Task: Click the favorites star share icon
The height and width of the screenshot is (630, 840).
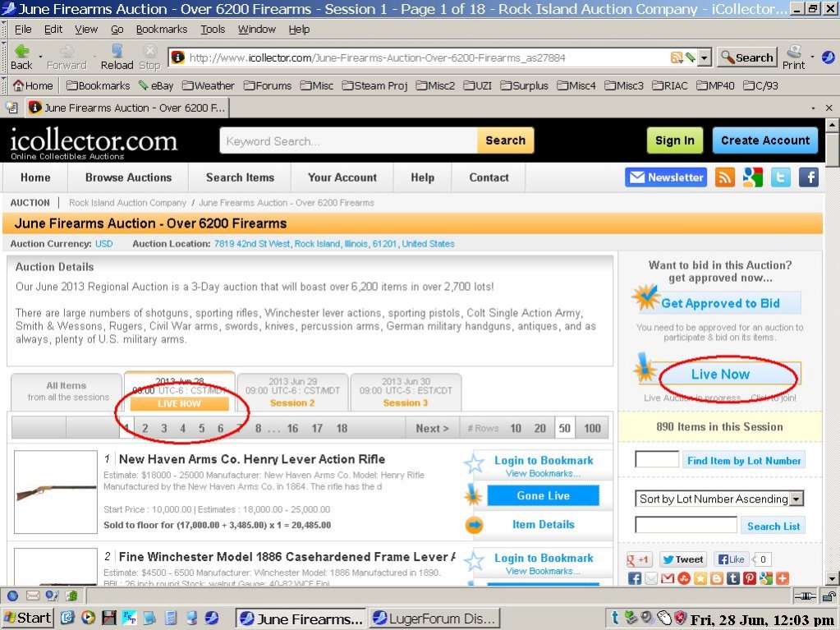Action: tap(700, 578)
